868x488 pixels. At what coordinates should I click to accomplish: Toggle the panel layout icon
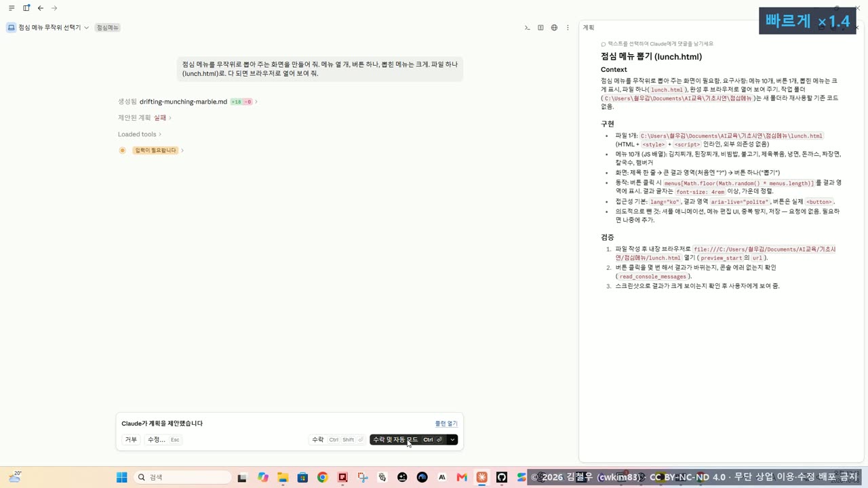click(x=26, y=8)
